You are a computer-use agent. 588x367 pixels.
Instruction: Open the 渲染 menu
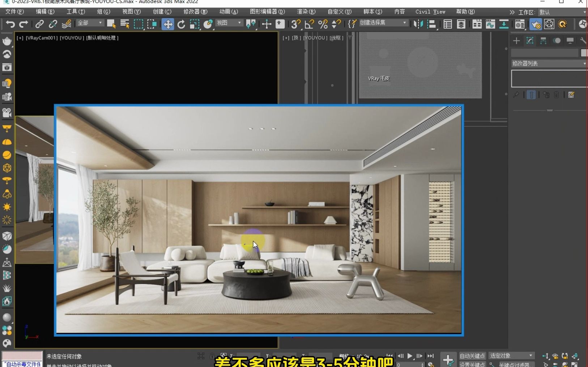(x=306, y=12)
